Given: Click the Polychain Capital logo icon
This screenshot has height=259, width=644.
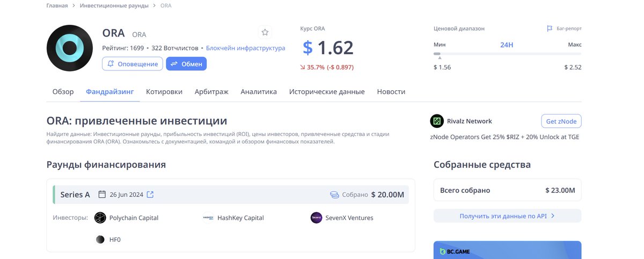Looking at the screenshot, I should click(100, 218).
